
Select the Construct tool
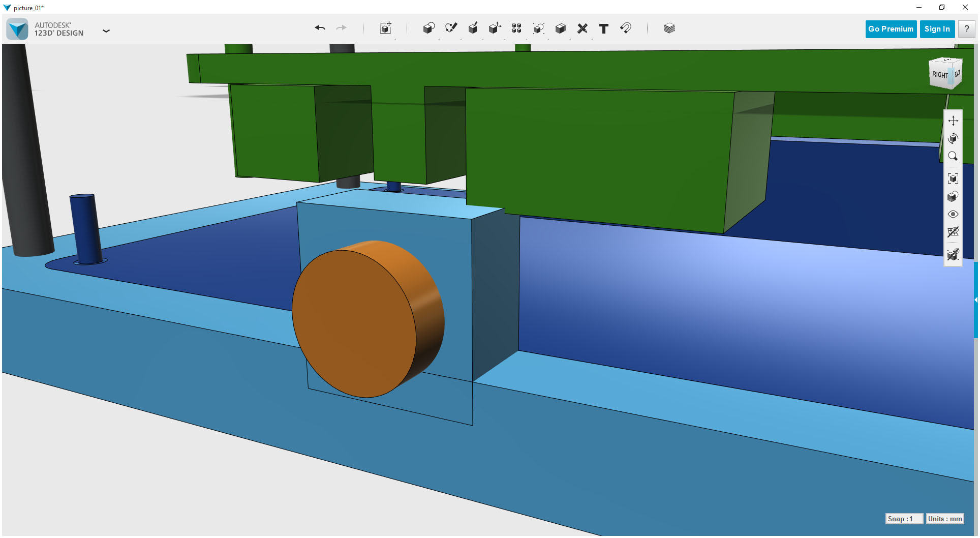[473, 28]
